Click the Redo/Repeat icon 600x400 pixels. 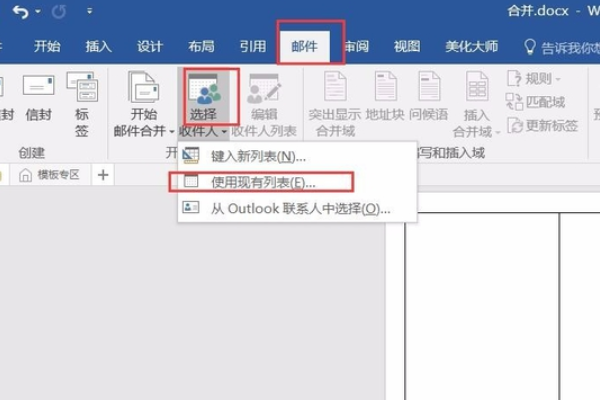59,12
